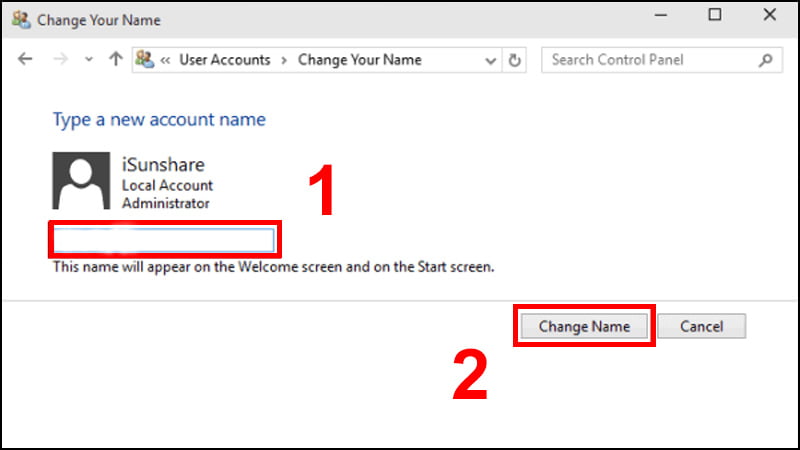Close the Change Your Name window
Screen dimensions: 800x450
click(x=769, y=15)
